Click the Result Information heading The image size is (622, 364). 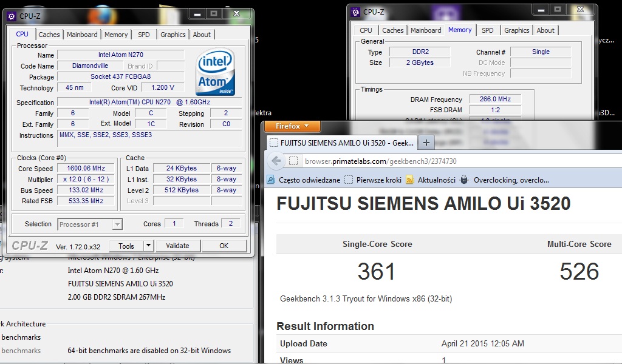[326, 326]
